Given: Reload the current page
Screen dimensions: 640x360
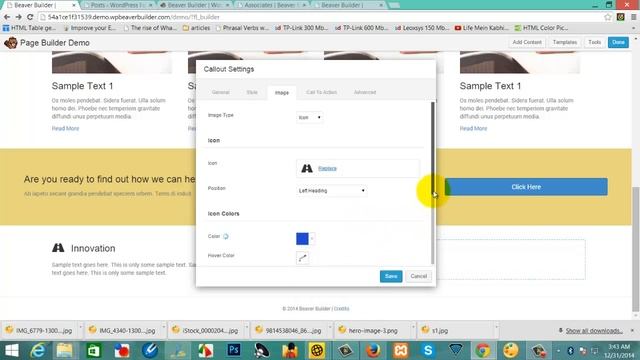Looking at the screenshot, I should point(30,17).
